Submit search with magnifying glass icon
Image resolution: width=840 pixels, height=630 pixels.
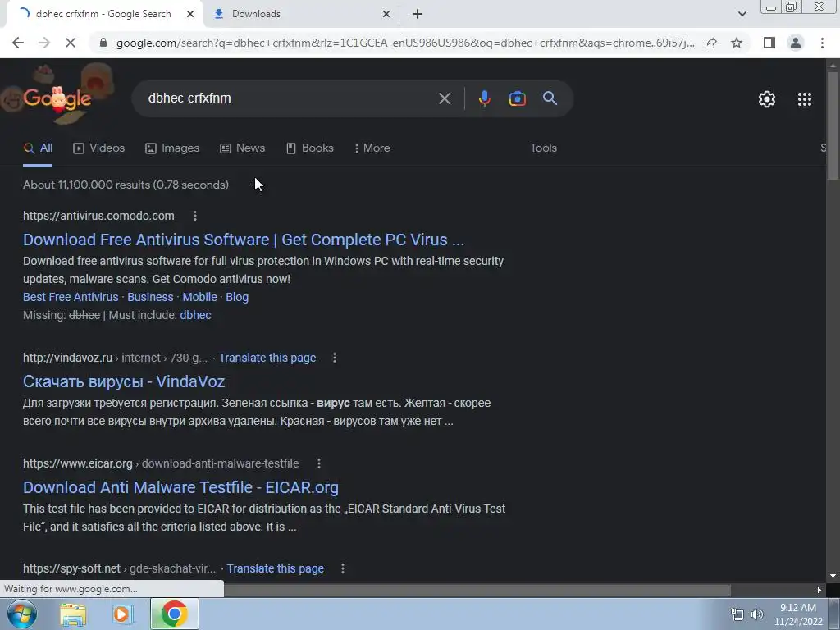click(550, 98)
